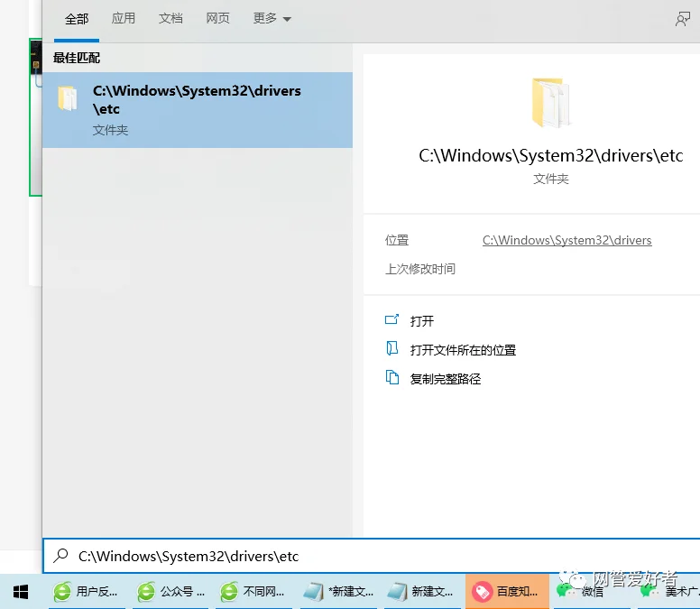Screen dimensions: 700x609
Task: Click the 上次修改时间 label
Action: (x=420, y=269)
